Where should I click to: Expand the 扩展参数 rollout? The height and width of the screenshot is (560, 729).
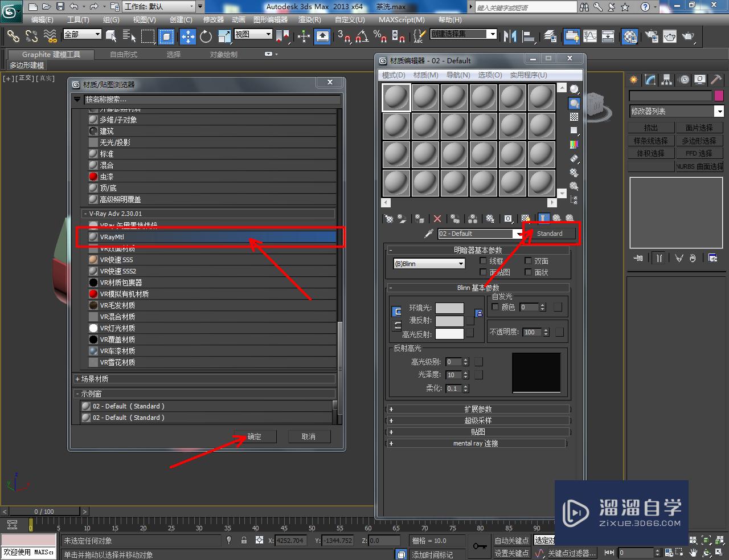click(x=478, y=409)
